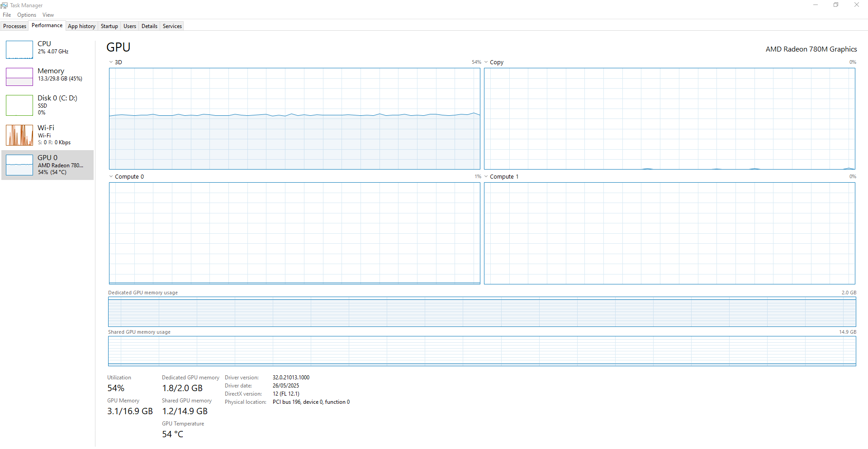Click the 3.1/16.9 GB GPU memory value
Viewport: 868px width, 449px height.
tap(130, 411)
